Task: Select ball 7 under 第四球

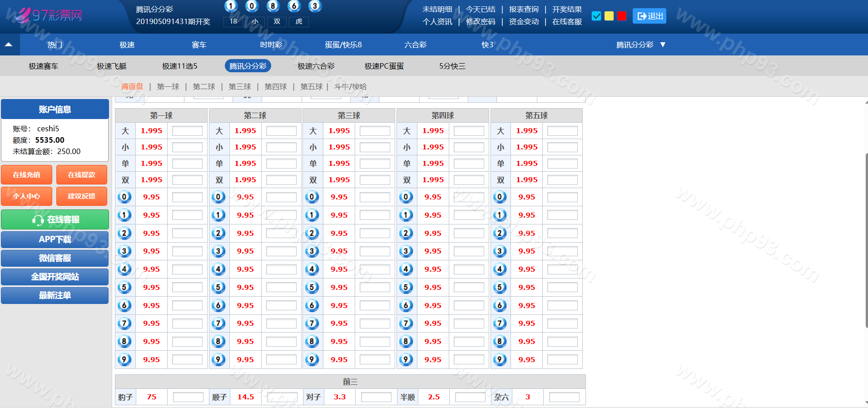Action: [406, 323]
